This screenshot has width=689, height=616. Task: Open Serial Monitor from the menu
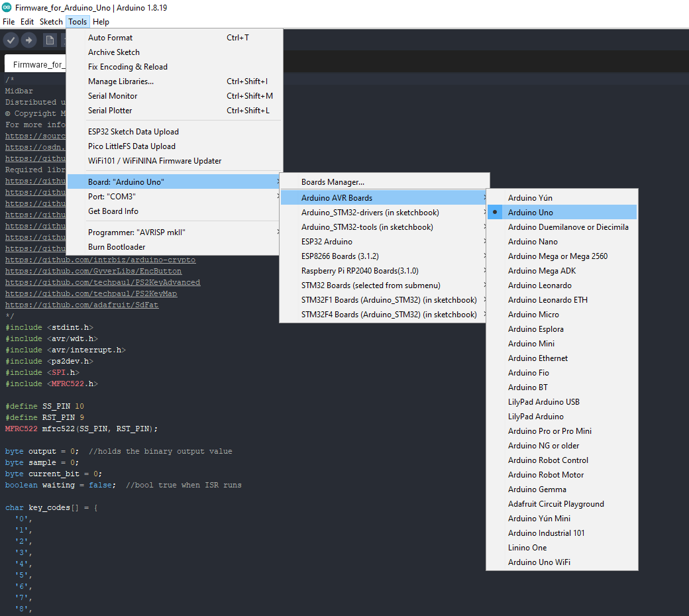pyautogui.click(x=113, y=96)
